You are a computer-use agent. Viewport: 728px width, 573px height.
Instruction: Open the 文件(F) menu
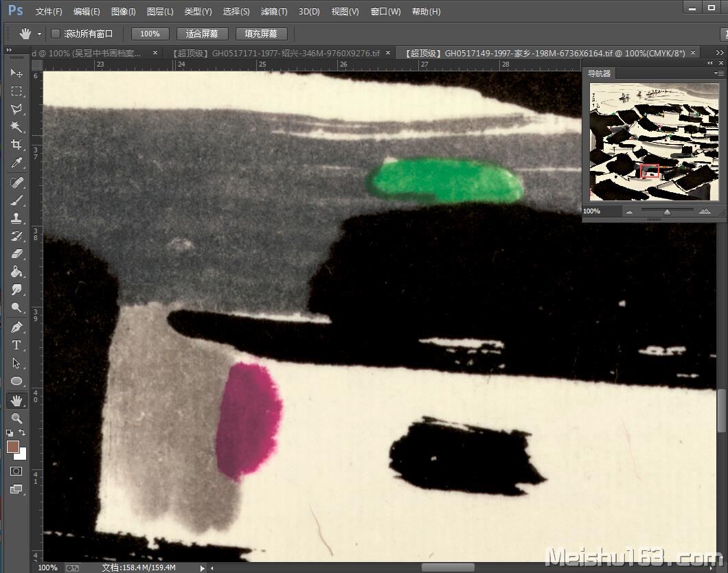pos(49,11)
